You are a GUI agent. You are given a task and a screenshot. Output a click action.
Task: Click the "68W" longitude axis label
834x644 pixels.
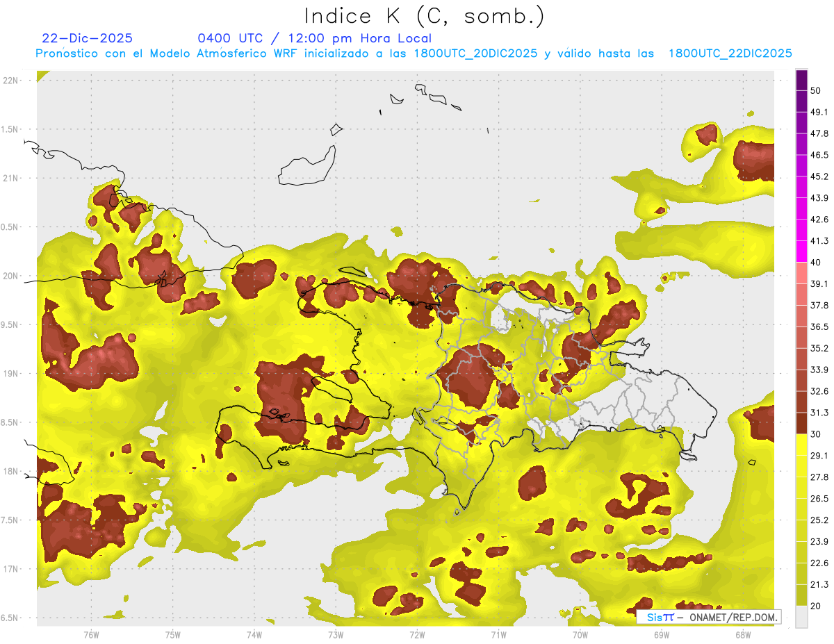point(743,635)
